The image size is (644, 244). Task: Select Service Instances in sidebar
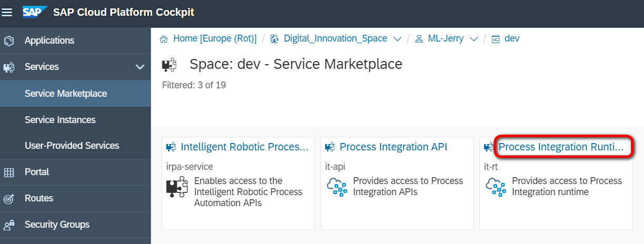click(60, 120)
